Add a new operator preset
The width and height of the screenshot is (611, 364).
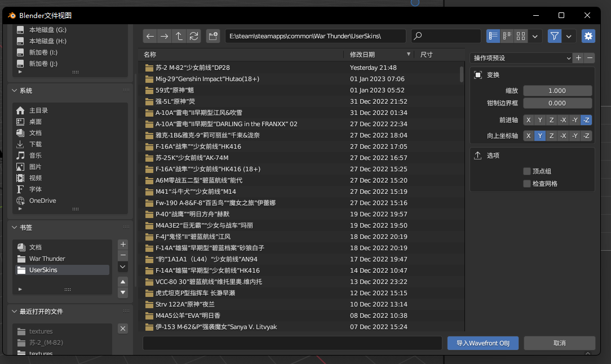click(579, 58)
